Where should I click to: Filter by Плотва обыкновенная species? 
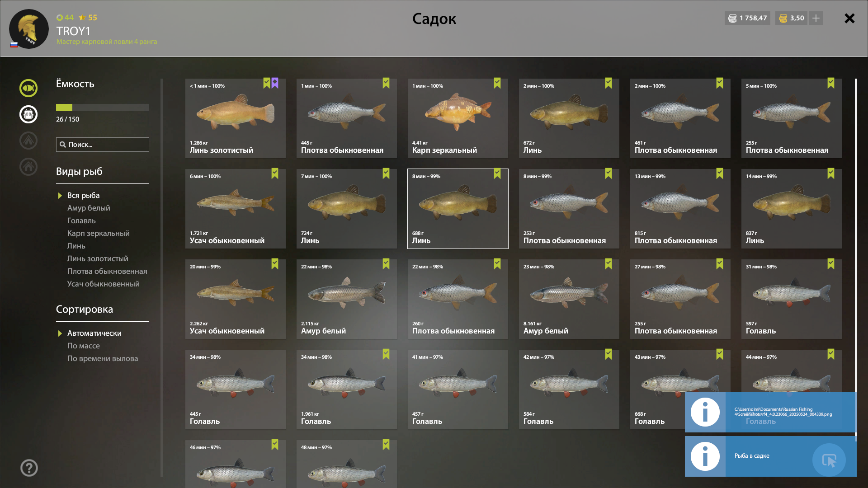pyautogui.click(x=107, y=271)
